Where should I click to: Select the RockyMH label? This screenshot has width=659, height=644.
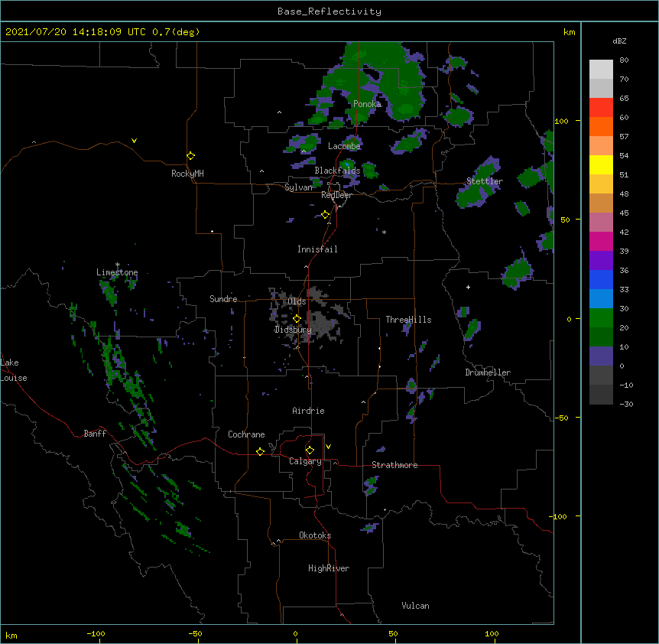point(187,174)
